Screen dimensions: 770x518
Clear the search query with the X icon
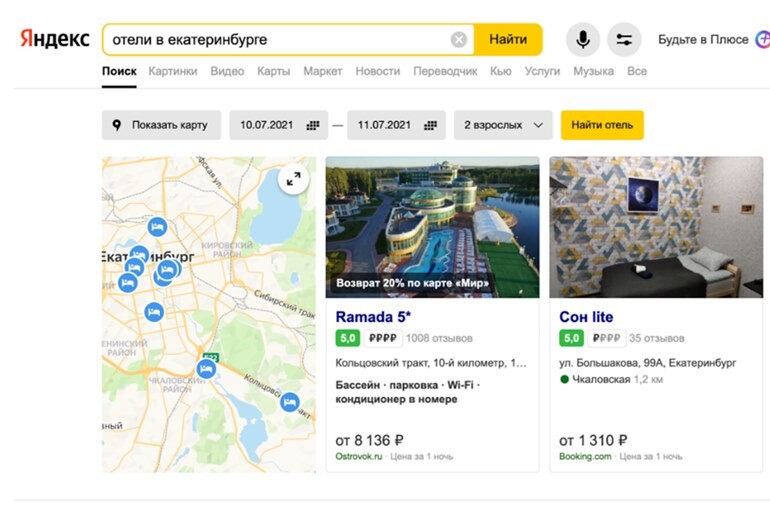pyautogui.click(x=459, y=40)
